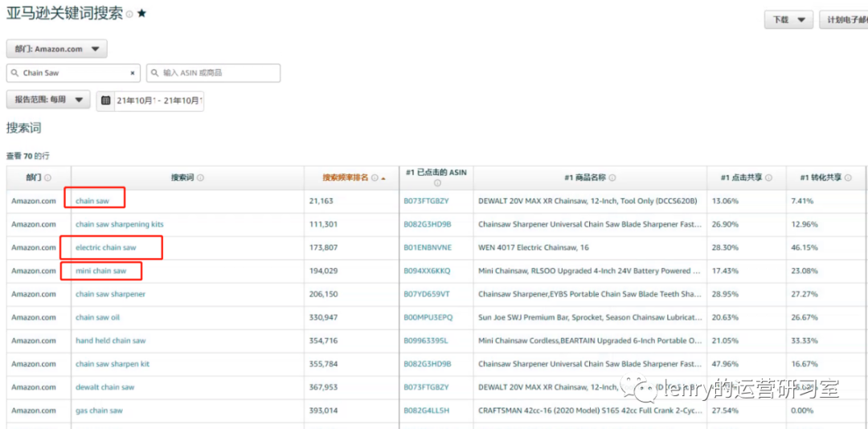Click the info icon beside #1 点击共享 header
The height and width of the screenshot is (429, 868).
(x=769, y=178)
